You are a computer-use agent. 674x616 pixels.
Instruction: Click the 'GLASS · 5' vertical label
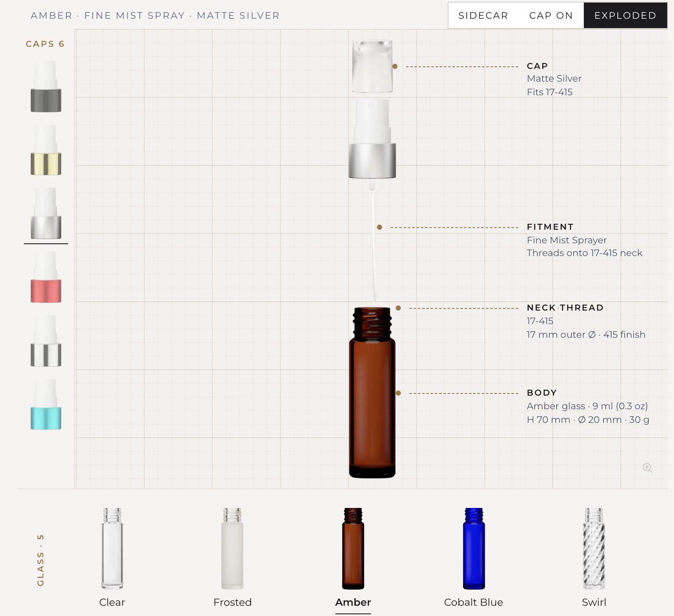[40, 560]
